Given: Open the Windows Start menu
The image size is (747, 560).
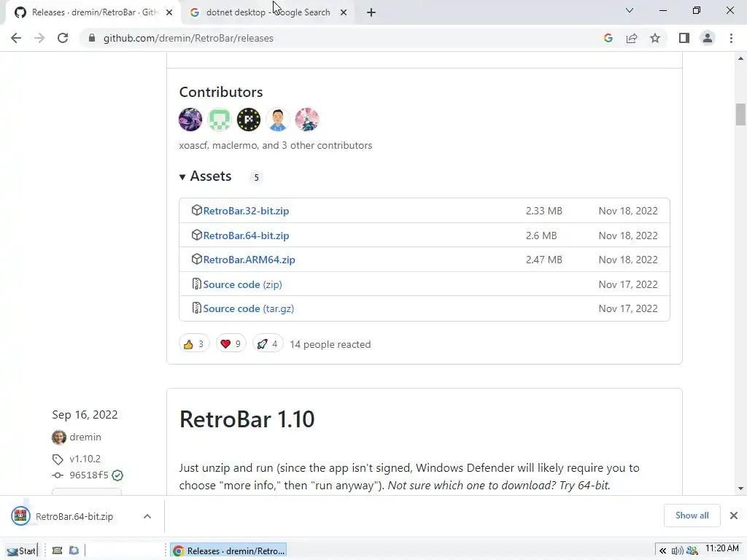Looking at the screenshot, I should [x=21, y=551].
